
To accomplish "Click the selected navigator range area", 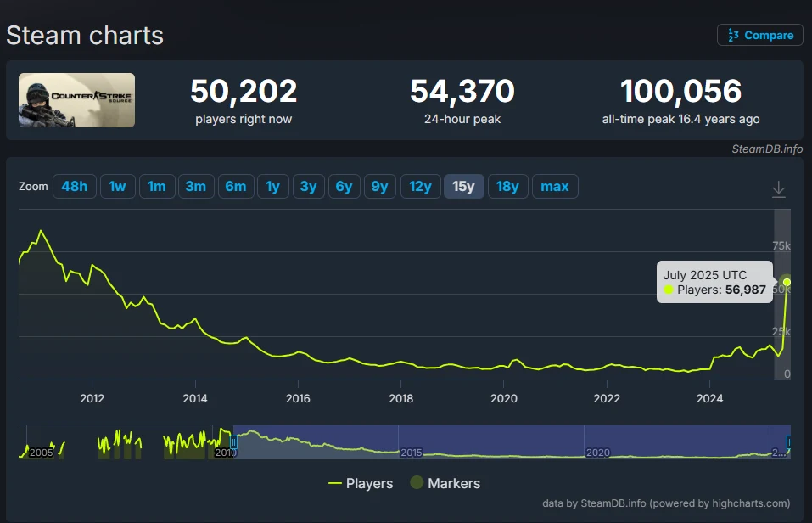I will [x=512, y=441].
